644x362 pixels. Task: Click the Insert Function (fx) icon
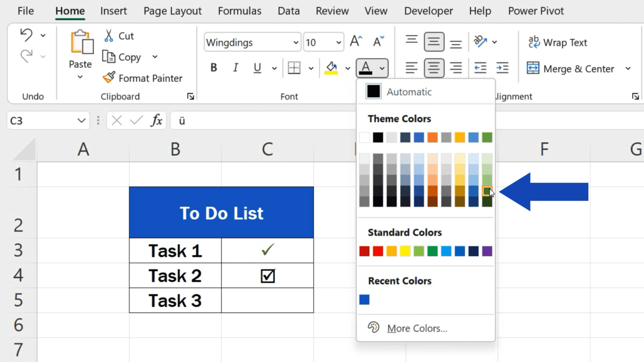[x=156, y=120]
